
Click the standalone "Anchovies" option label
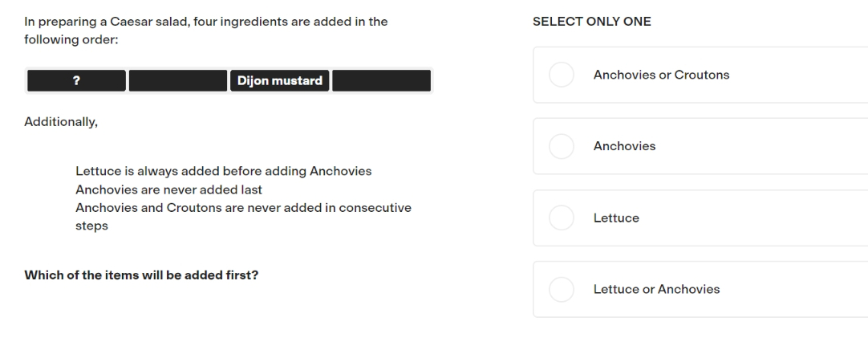(x=624, y=146)
